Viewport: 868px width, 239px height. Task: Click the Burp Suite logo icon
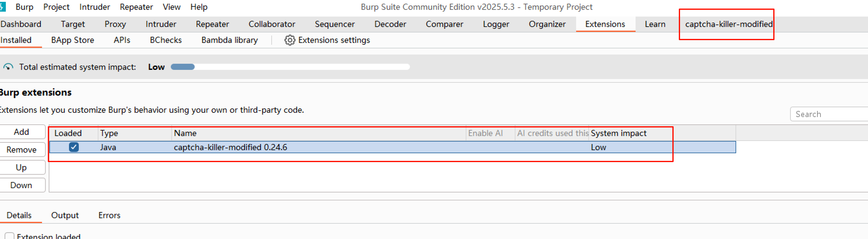[x=3, y=7]
